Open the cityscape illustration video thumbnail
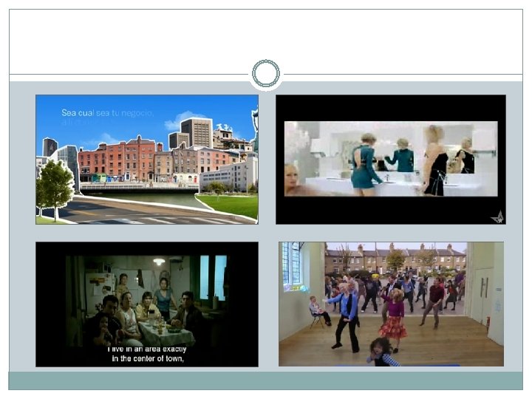Viewport: 532px width, 399px height. (147, 160)
